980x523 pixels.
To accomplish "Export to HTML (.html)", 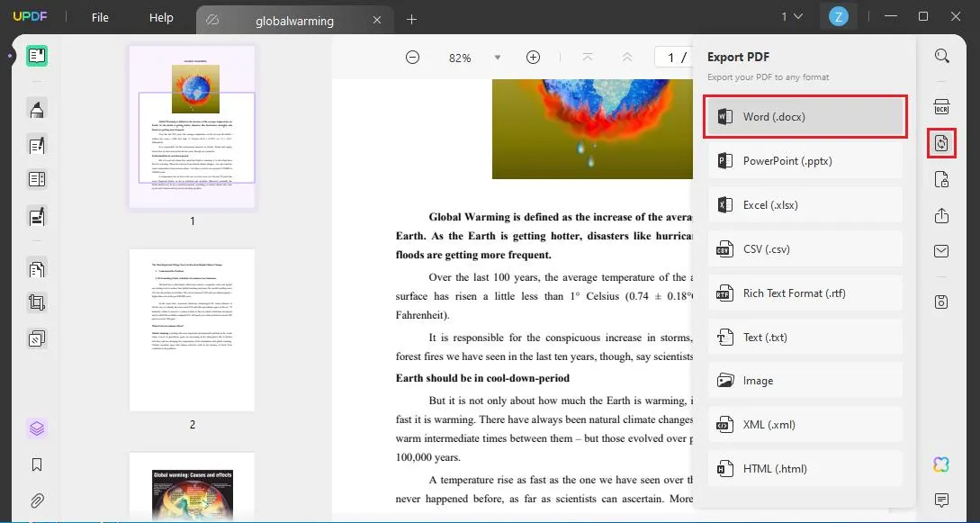I will tap(805, 469).
